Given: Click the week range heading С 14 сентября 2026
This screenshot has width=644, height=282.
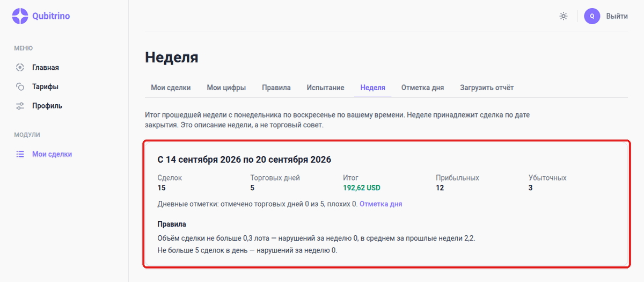Looking at the screenshot, I should (244, 160).
